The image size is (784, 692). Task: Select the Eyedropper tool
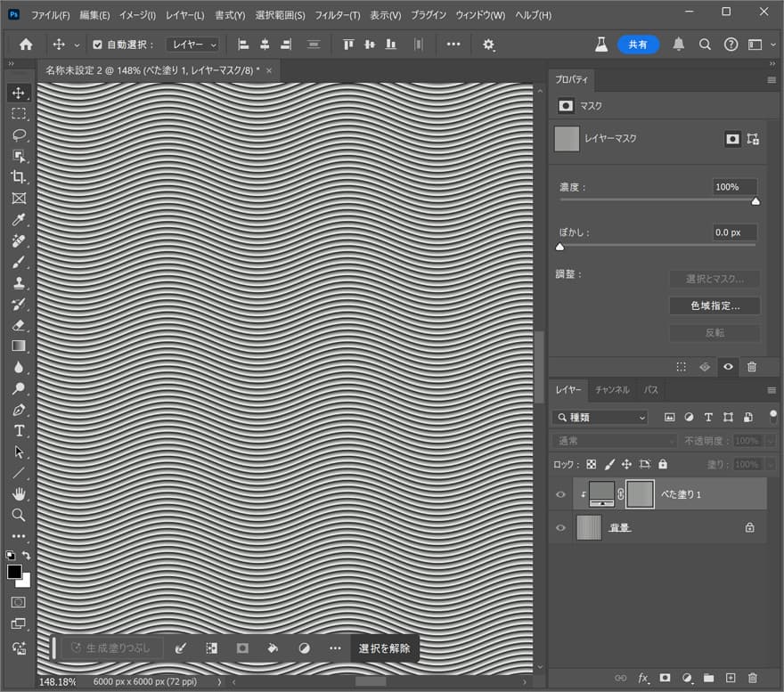tap(19, 219)
